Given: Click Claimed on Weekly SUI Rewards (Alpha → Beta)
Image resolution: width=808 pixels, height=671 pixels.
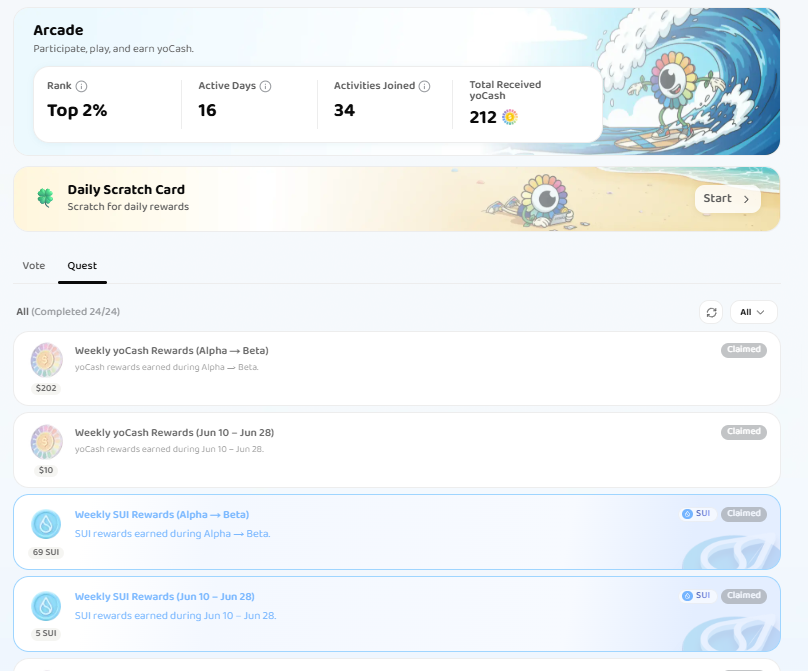Looking at the screenshot, I should click(x=744, y=513).
